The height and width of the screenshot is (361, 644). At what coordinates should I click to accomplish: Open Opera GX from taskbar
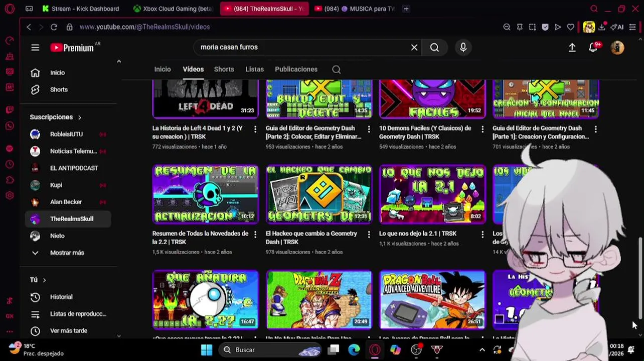point(375,350)
